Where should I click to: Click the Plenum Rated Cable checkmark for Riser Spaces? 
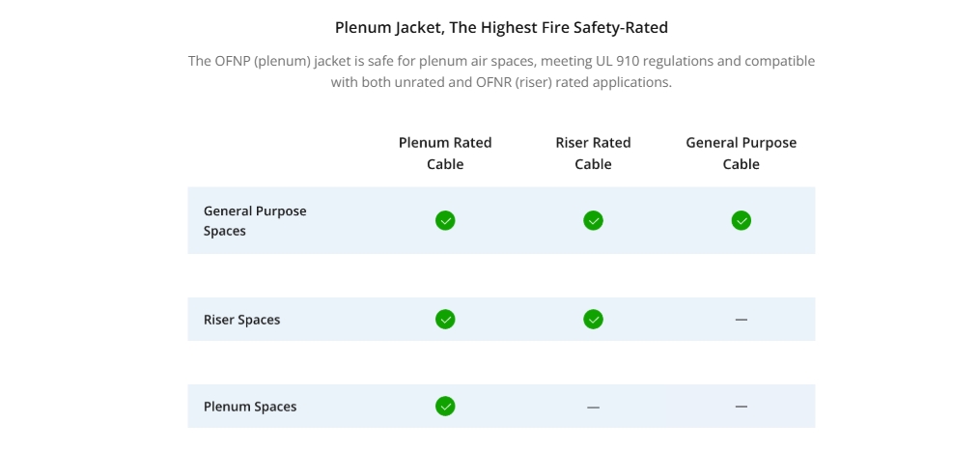click(445, 319)
